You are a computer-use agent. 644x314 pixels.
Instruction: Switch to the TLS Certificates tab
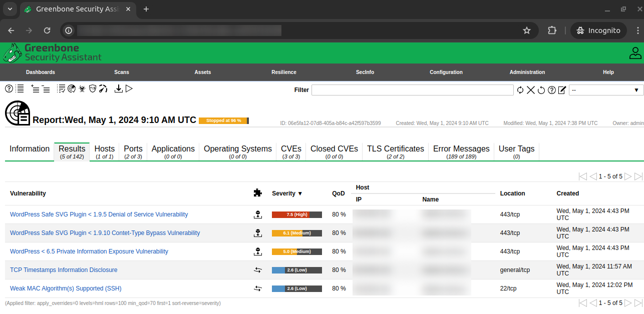tap(396, 152)
